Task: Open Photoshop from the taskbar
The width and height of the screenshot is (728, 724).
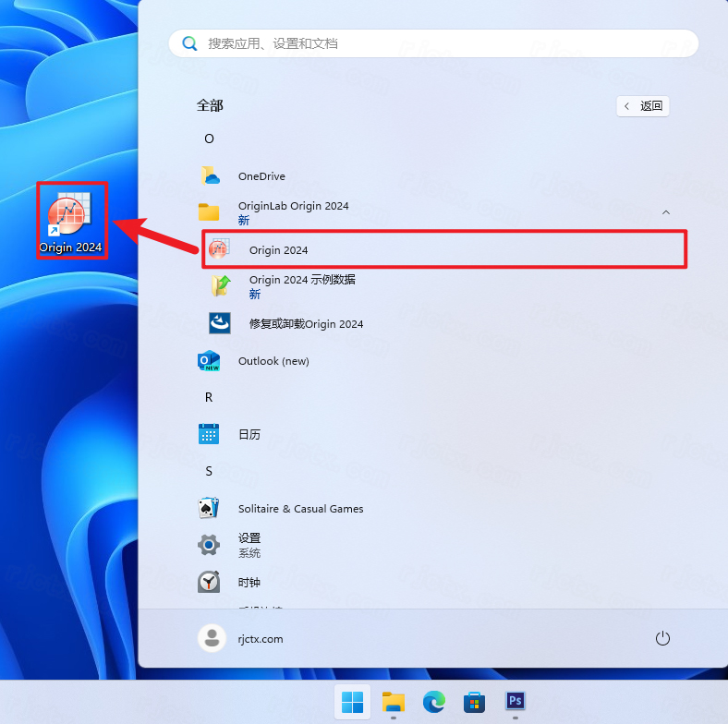Action: click(x=515, y=702)
